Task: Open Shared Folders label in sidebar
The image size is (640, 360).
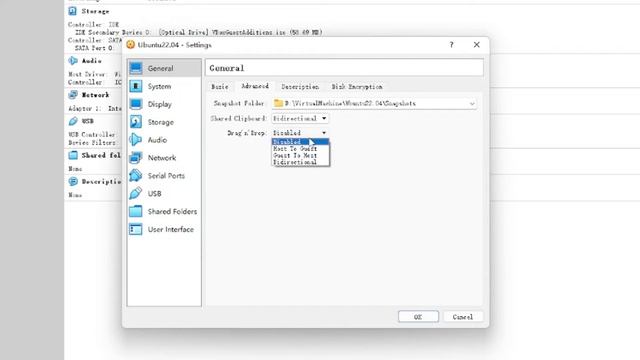Action: coord(172,211)
